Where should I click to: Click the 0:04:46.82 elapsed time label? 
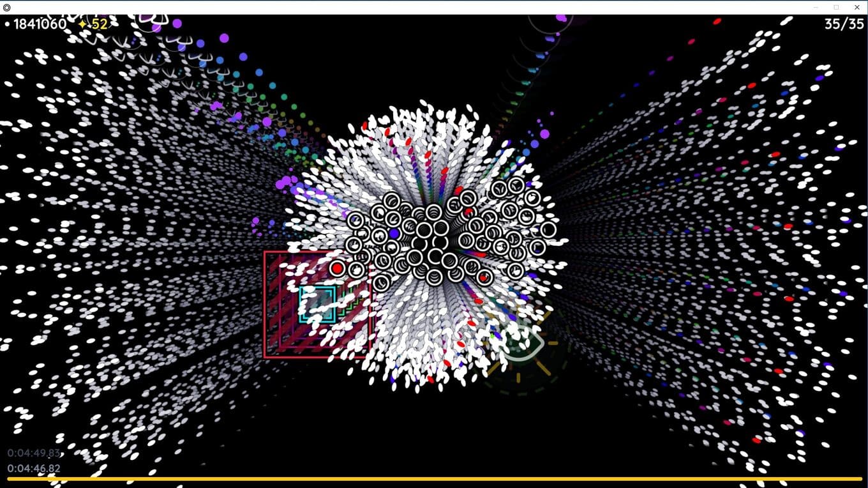[34, 468]
